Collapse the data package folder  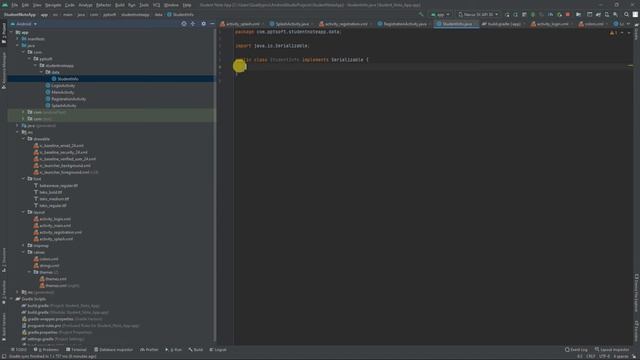(41, 72)
